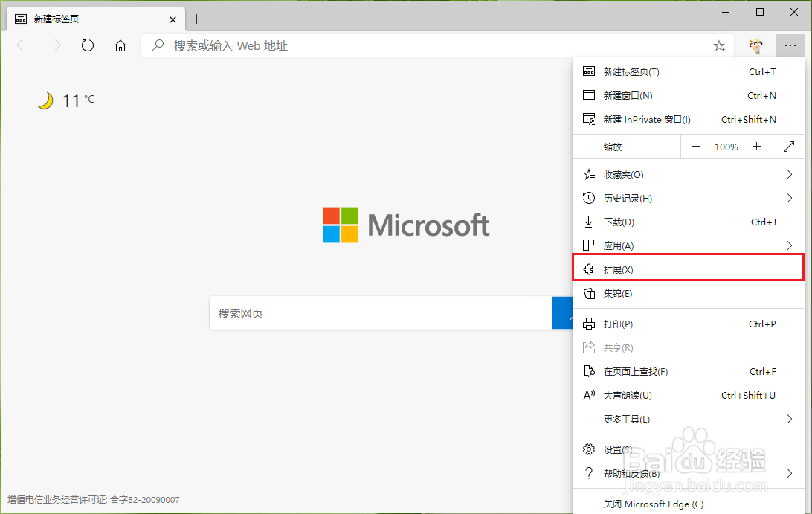Expand the 应用(A) submenu arrow
812x514 pixels.
[x=789, y=245]
